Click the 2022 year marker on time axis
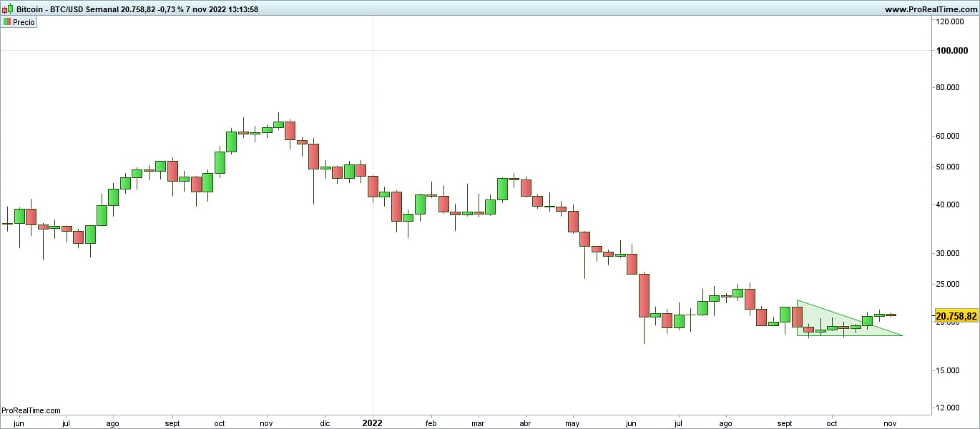980x429 pixels. [x=372, y=423]
